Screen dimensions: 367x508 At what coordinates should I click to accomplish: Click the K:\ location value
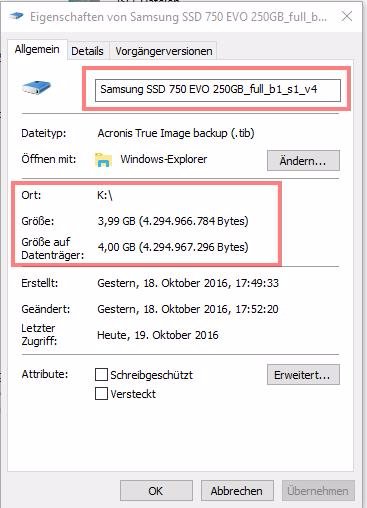click(x=105, y=195)
